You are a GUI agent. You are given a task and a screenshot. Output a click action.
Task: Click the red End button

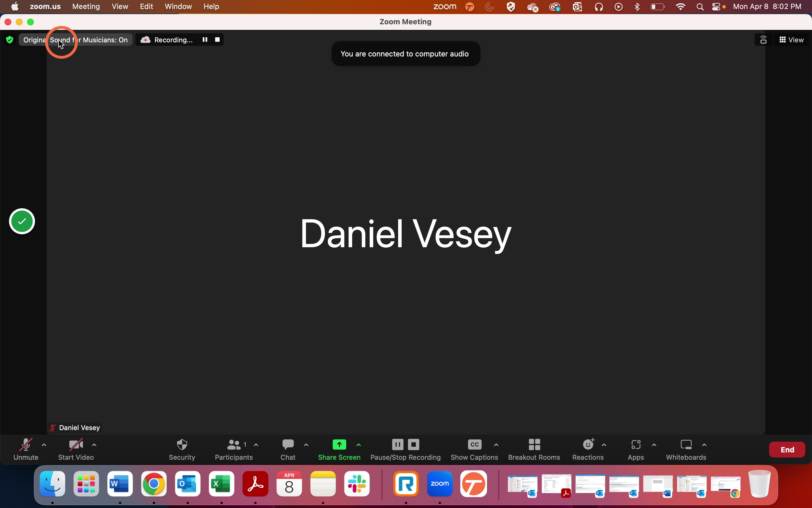tap(787, 450)
